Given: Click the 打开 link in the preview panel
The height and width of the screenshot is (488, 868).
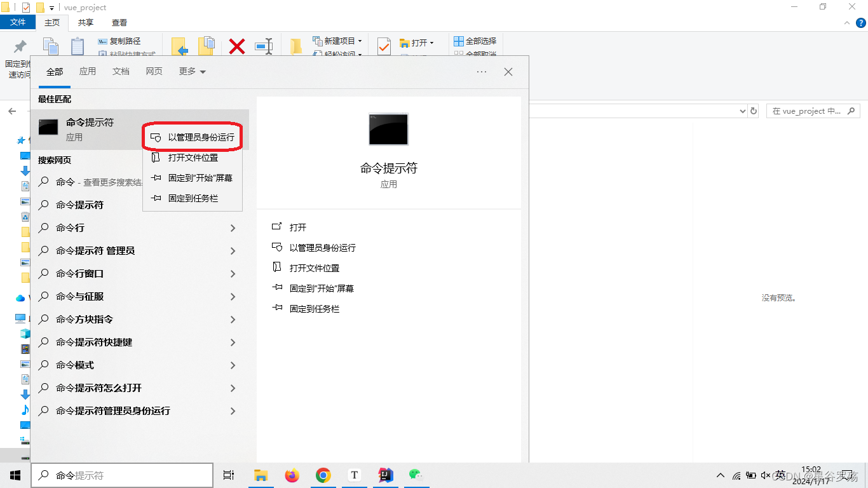Looking at the screenshot, I should pos(299,227).
